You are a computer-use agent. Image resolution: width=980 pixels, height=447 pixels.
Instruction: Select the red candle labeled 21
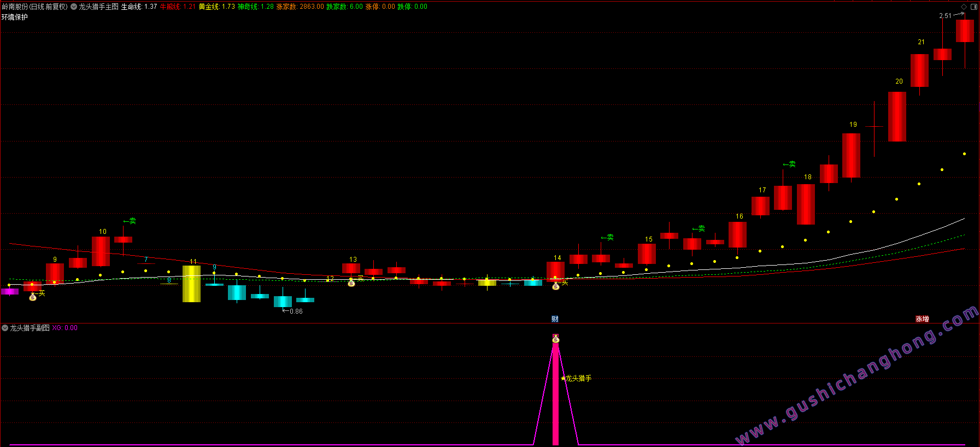[x=919, y=70]
